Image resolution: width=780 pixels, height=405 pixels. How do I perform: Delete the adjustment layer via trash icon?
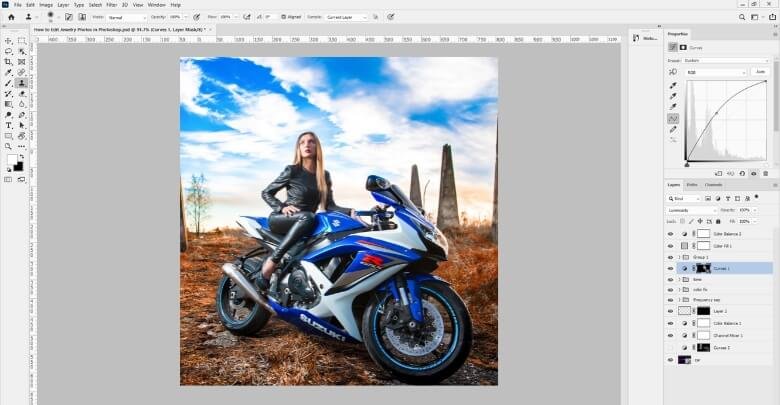(766, 174)
